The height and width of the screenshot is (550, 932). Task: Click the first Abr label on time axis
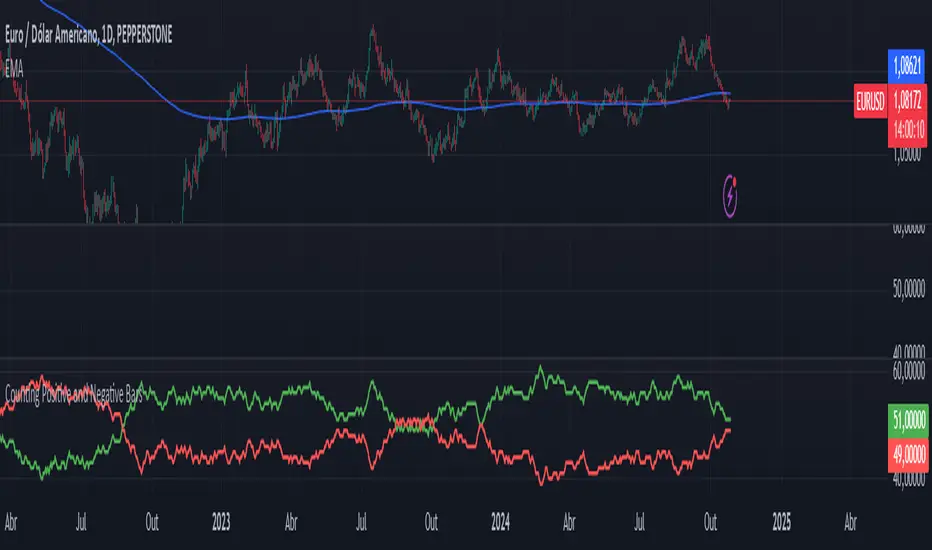[11, 522]
